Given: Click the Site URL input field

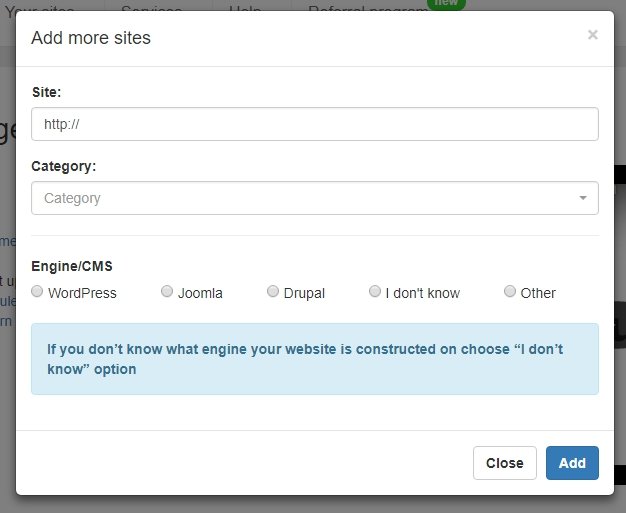Looking at the screenshot, I should 315,124.
